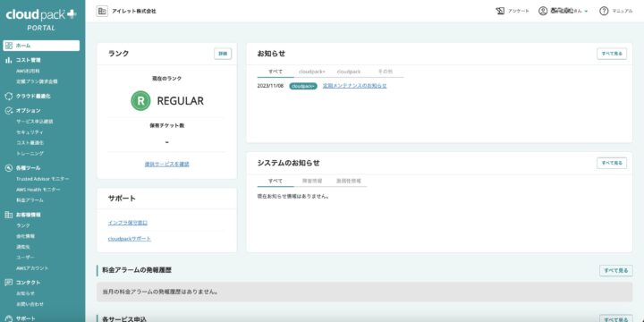Open トレーニング in sidebar
Screen dimensions: 644x322
[x=30, y=153]
